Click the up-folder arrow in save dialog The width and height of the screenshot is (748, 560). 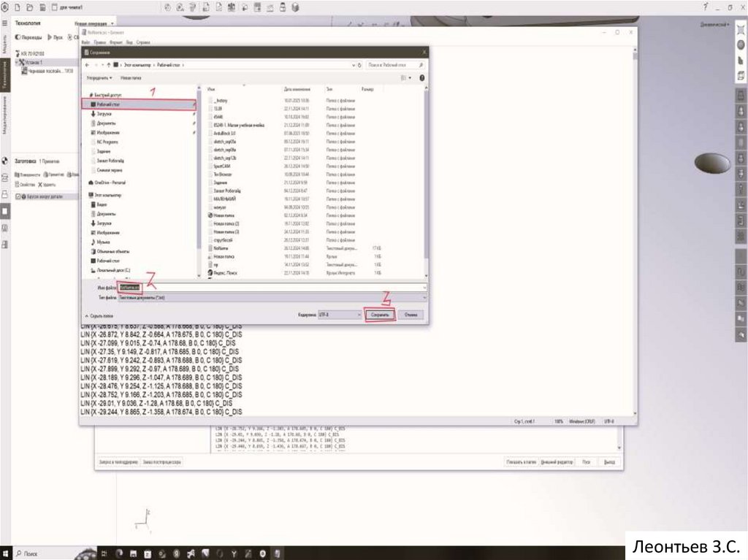[x=109, y=65]
